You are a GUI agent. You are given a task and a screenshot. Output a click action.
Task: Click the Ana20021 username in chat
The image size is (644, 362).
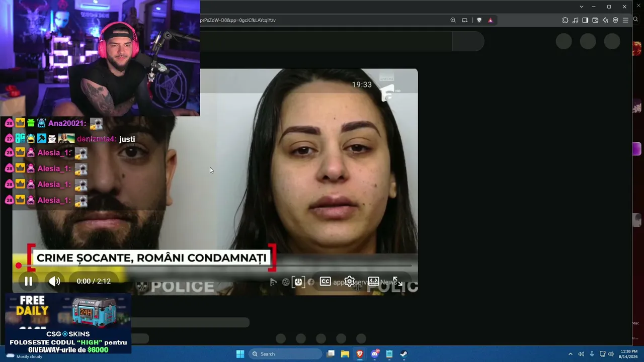[67, 123]
